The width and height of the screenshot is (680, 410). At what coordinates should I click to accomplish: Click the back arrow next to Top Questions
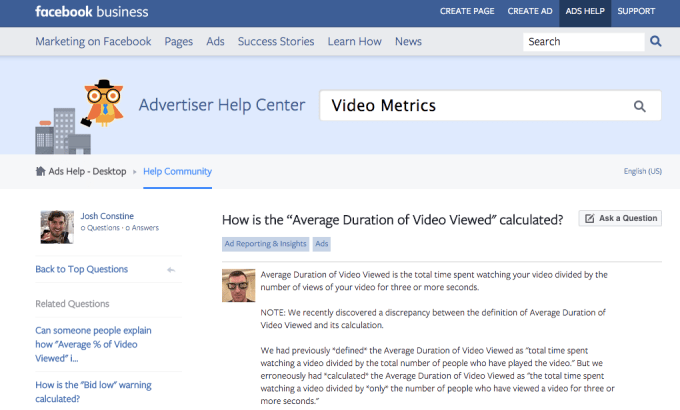[x=171, y=270]
